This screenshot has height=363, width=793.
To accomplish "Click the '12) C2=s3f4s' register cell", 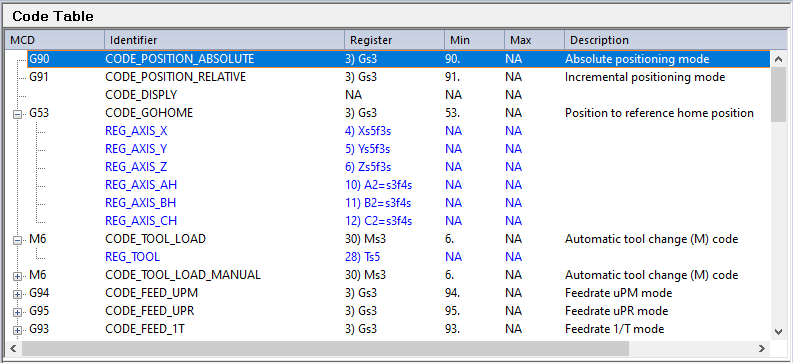I will point(379,221).
